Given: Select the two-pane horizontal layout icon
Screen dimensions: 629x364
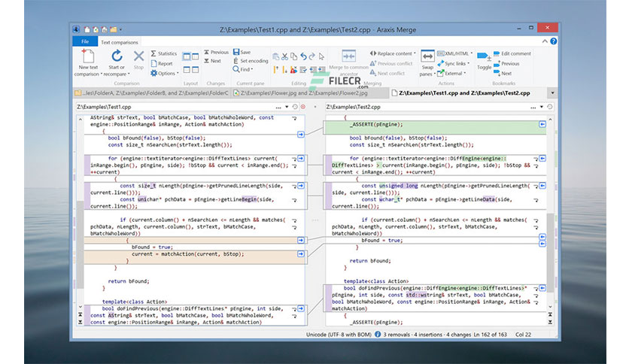Looking at the screenshot, I should pos(187,70).
